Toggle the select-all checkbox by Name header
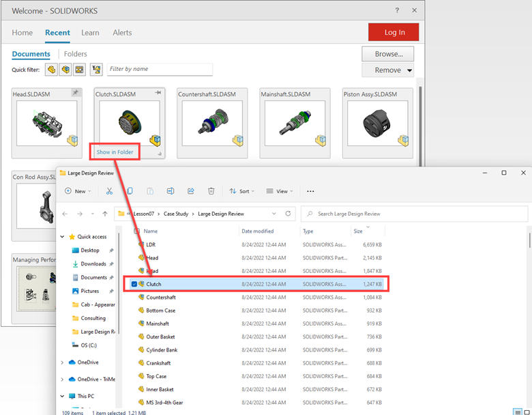Image resolution: width=532 pixels, height=415 pixels. (136, 231)
